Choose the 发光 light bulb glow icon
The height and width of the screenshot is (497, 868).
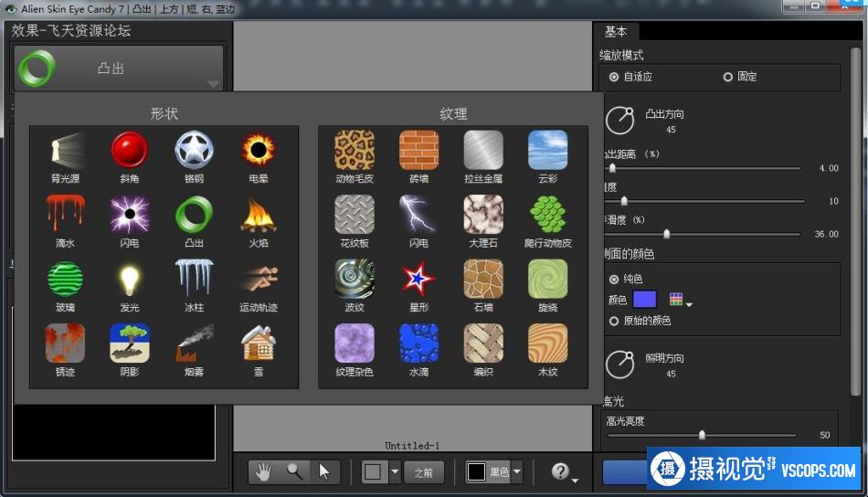click(x=130, y=279)
